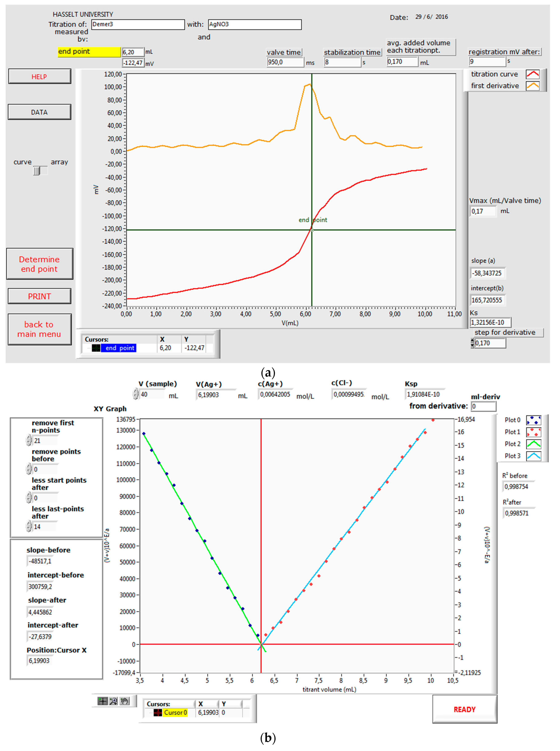Click the Cursor 0 crosshair icon

pyautogui.click(x=158, y=712)
